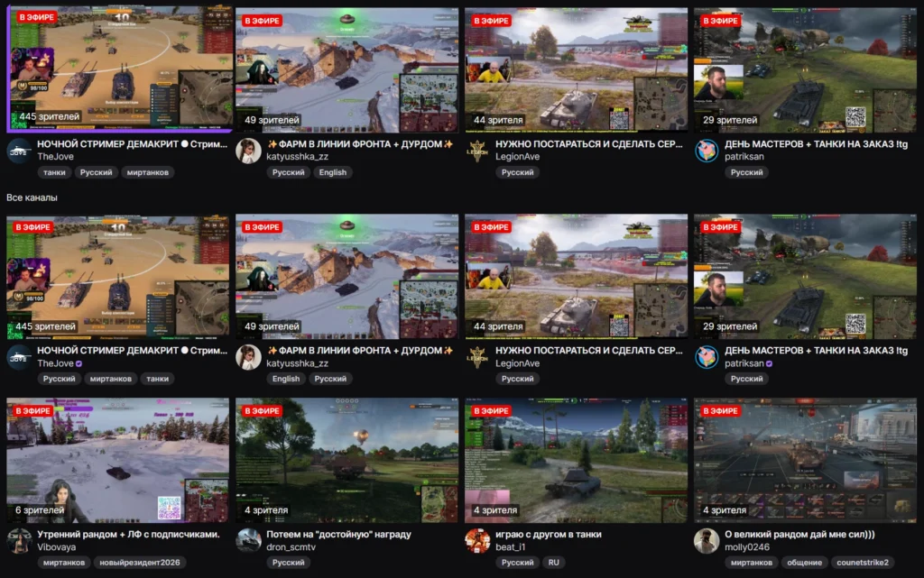The height and width of the screenshot is (578, 924).
Task: Open Vibovaya streamer avatar
Action: coord(19,541)
